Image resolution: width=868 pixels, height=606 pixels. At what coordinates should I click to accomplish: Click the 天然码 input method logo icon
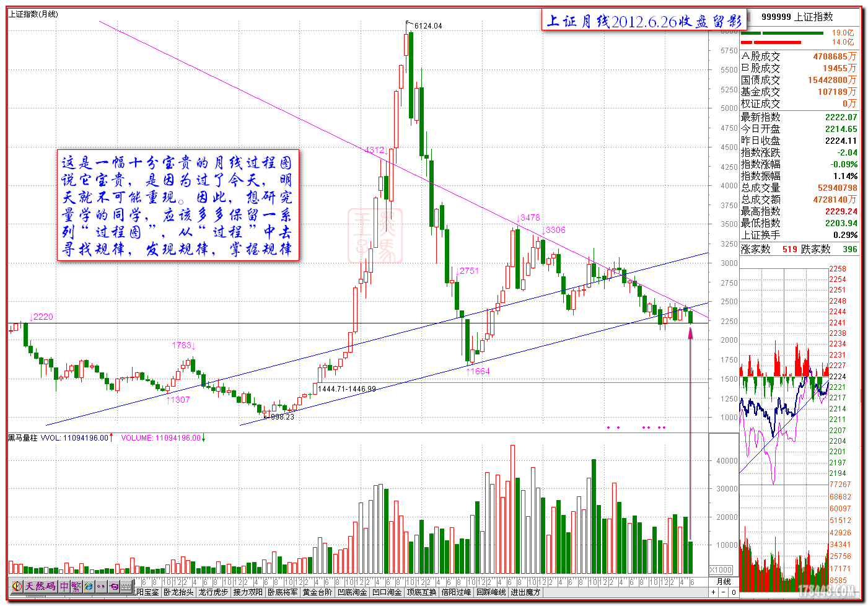point(17,586)
